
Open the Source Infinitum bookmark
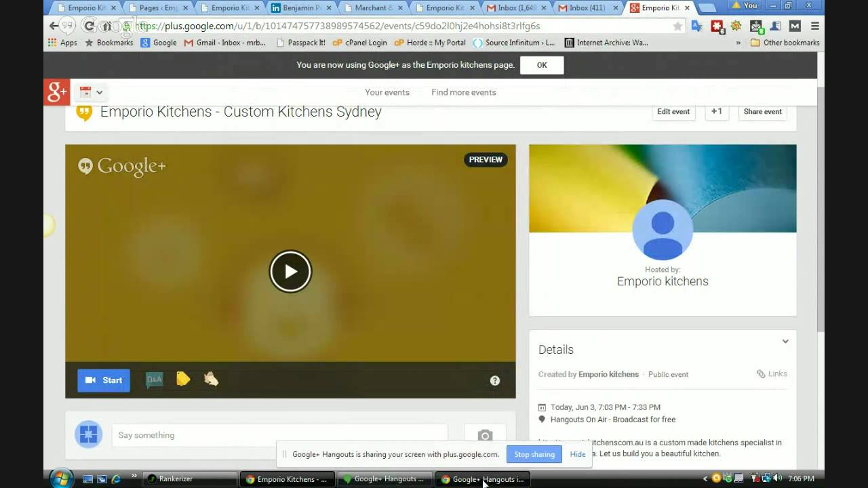[x=514, y=42]
